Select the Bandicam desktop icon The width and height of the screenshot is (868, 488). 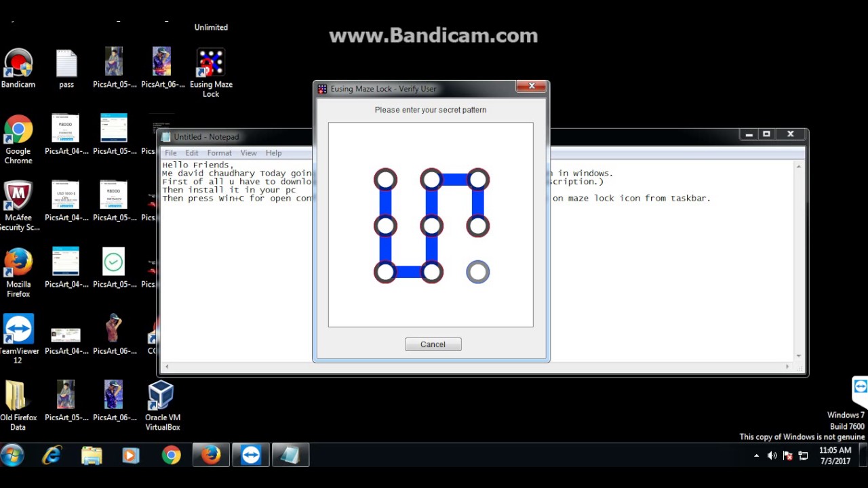[18, 68]
